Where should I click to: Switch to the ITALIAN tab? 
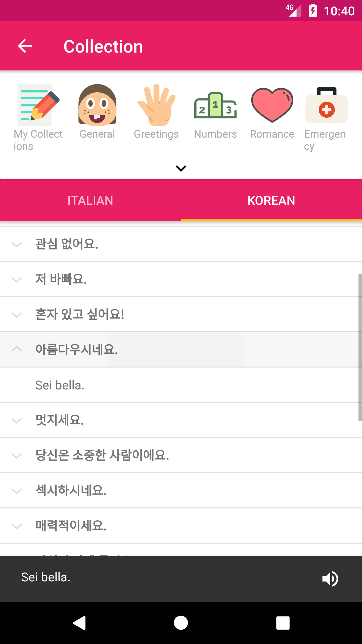tap(90, 200)
